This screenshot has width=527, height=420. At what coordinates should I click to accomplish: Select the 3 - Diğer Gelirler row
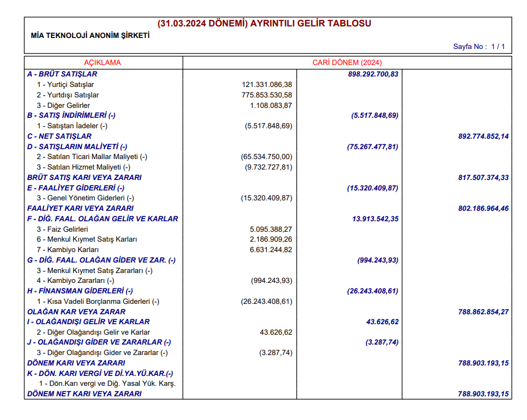click(63, 105)
